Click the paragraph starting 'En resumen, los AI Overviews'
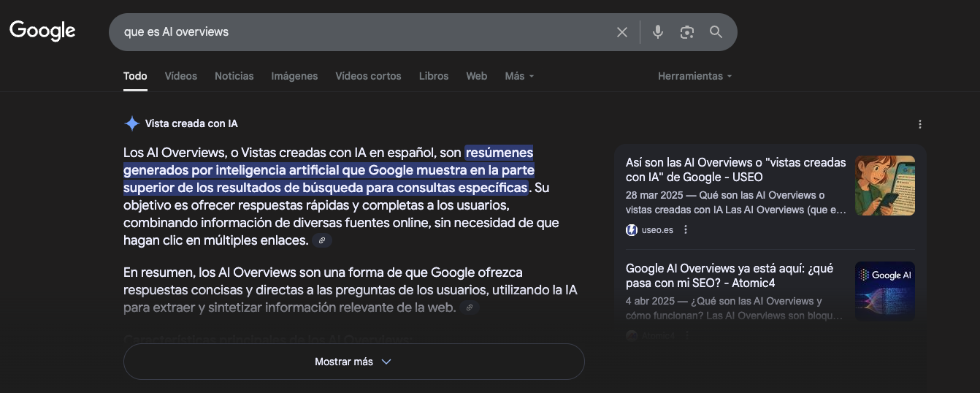This screenshot has width=980, height=393. [x=351, y=290]
